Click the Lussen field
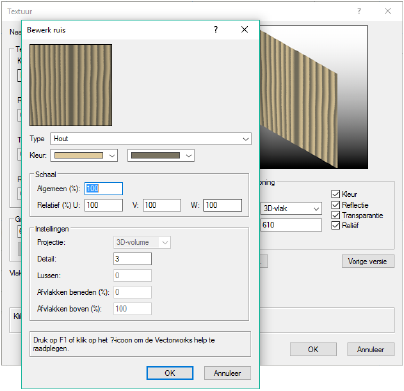Viewport: 404px width, 391px height. (132, 275)
